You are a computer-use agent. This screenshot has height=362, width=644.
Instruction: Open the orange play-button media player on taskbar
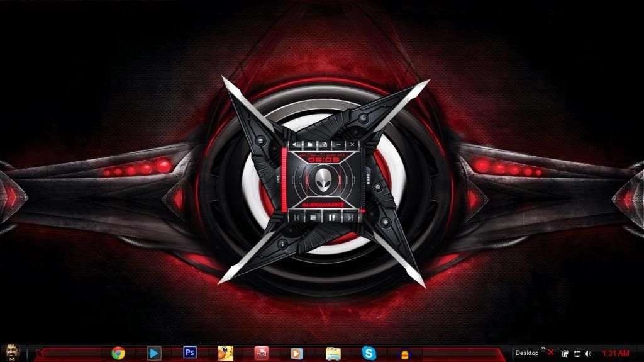(x=297, y=353)
